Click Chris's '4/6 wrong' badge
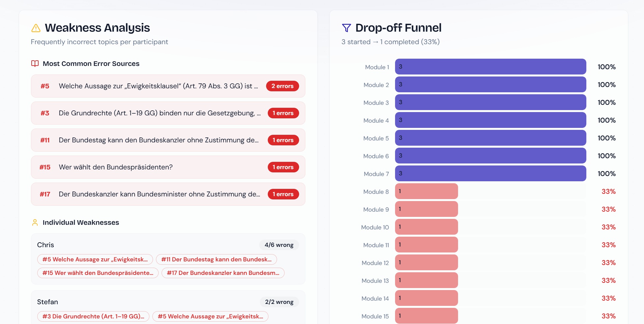 279,245
